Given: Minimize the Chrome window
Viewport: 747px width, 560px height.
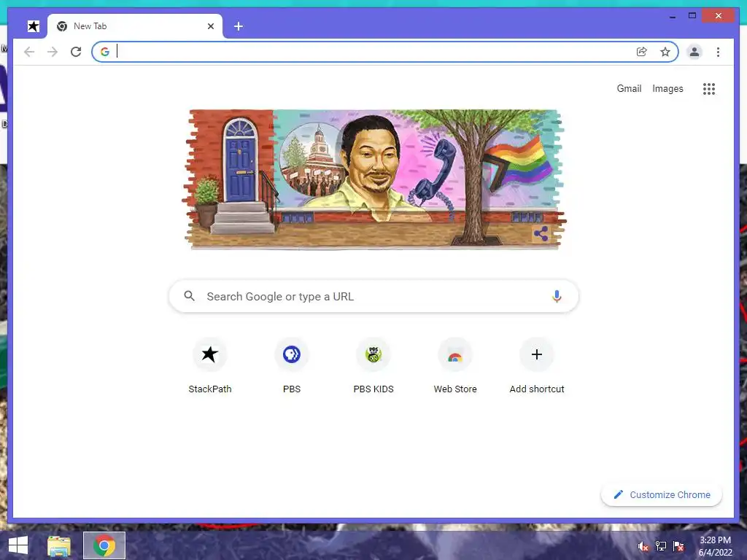Looking at the screenshot, I should [672, 16].
